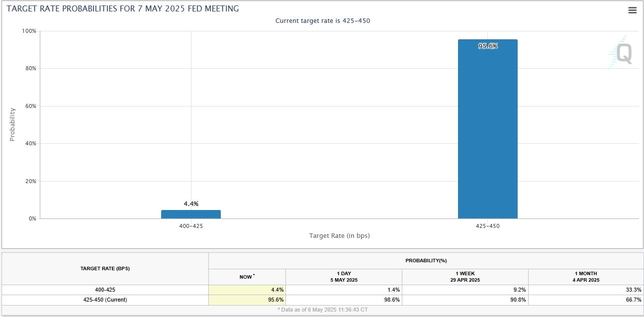Open the chart context menu hamburger icon

point(632,10)
